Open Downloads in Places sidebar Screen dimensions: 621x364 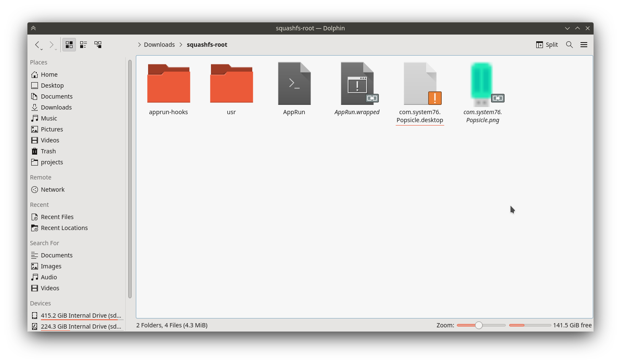(x=77, y=107)
